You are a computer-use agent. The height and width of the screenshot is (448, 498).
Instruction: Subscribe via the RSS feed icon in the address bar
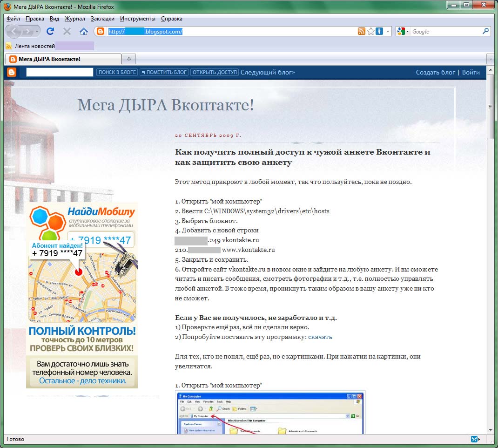click(x=362, y=31)
